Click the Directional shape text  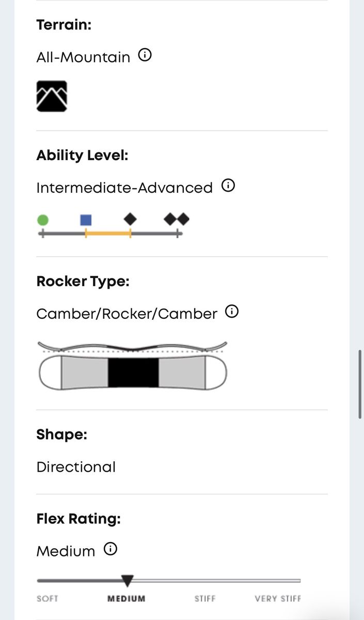(76, 467)
